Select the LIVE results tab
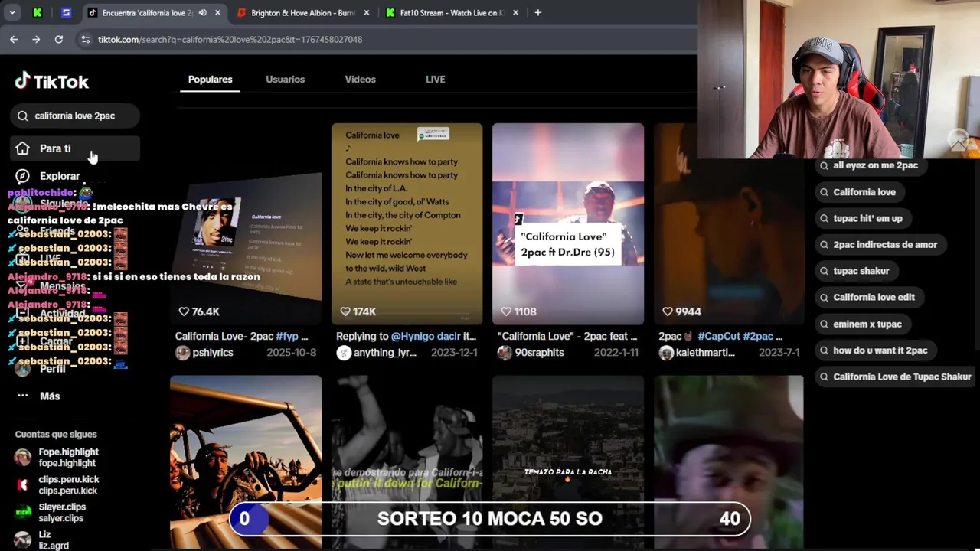The image size is (980, 551). coord(435,80)
